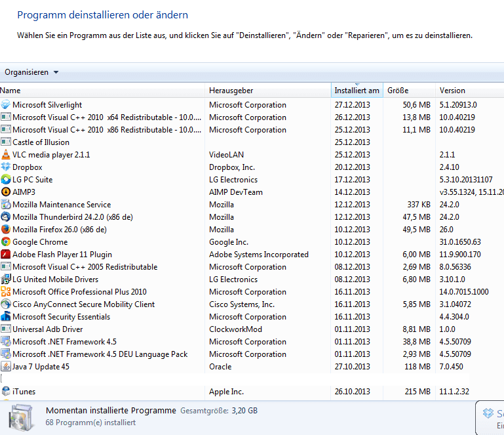
Task: Sort by the Größe column header
Action: tap(409, 91)
